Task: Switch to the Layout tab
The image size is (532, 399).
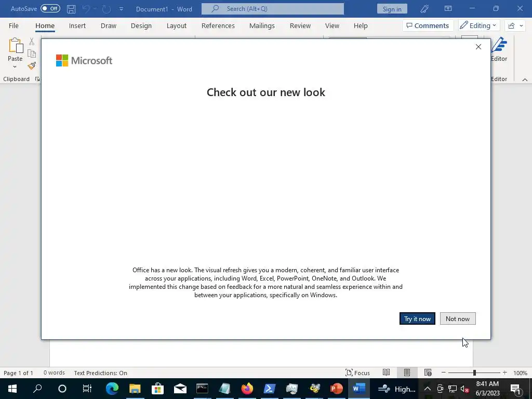Action: [177, 26]
